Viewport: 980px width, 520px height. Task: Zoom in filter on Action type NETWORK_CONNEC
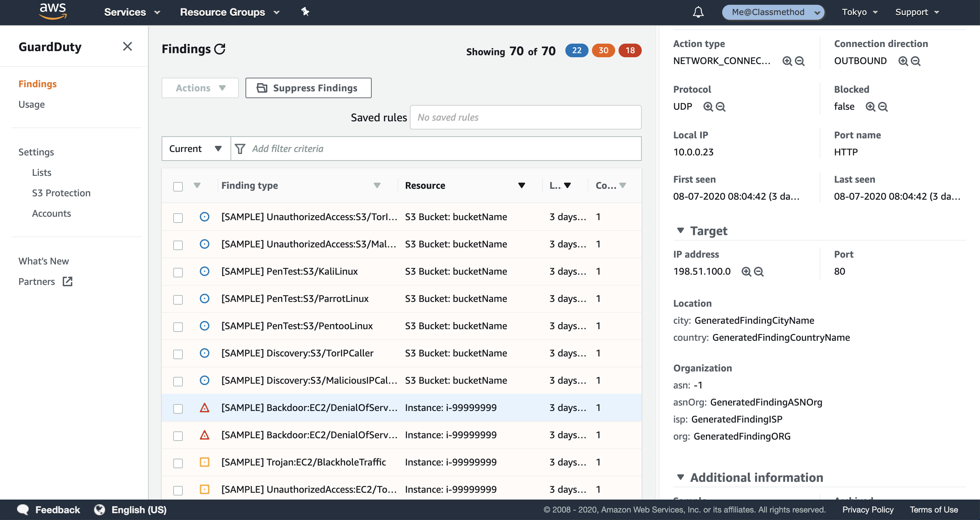[x=787, y=61]
